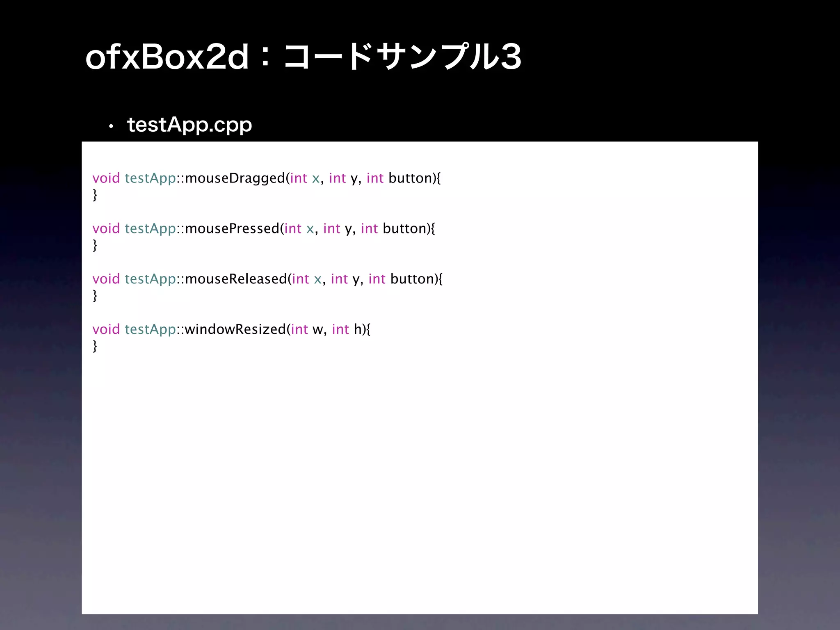This screenshot has width=840, height=630.
Task: Click closing brace below the mouseDragged line
Action: click(95, 195)
